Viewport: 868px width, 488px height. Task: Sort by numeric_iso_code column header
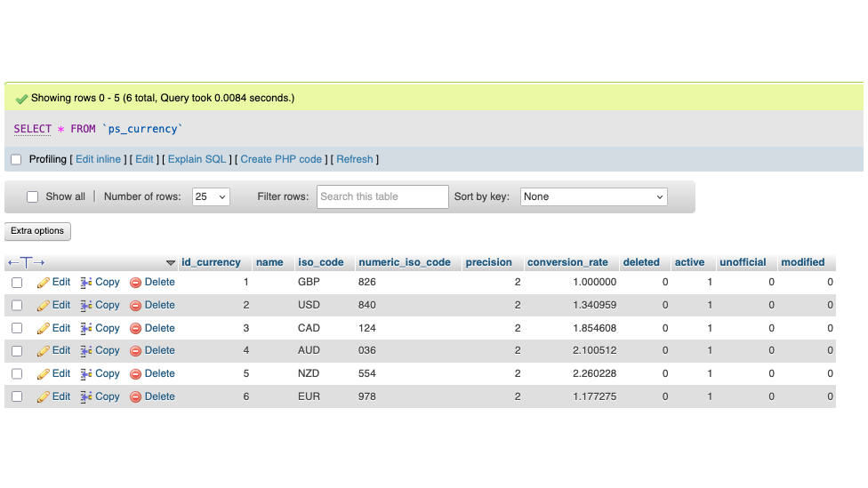[405, 262]
